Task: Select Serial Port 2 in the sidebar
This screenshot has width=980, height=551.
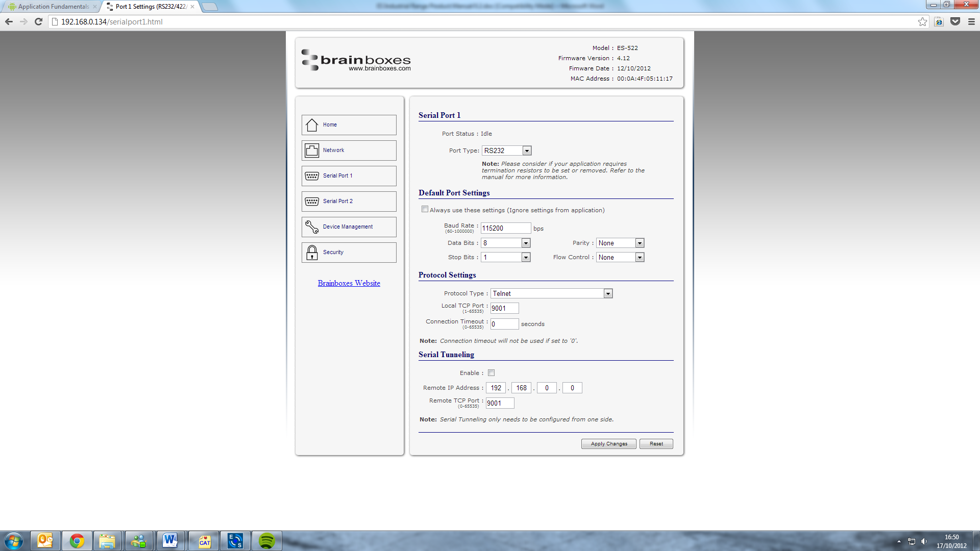Action: coord(349,201)
